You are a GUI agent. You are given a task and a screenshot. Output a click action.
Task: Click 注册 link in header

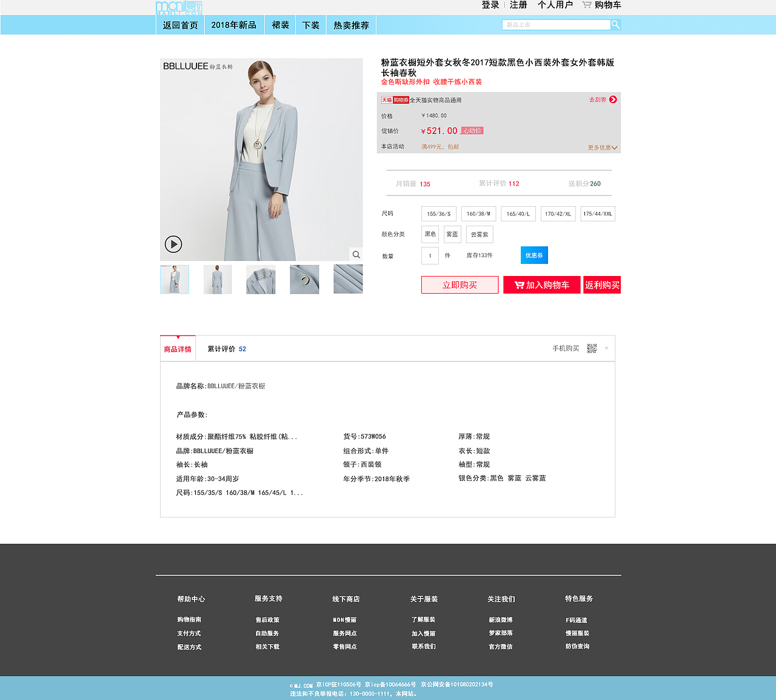coord(518,5)
